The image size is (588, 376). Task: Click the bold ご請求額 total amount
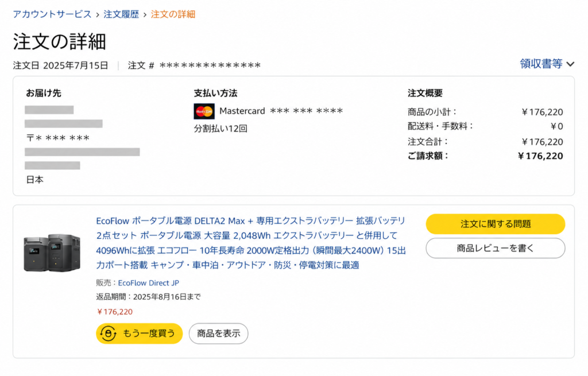click(x=540, y=156)
